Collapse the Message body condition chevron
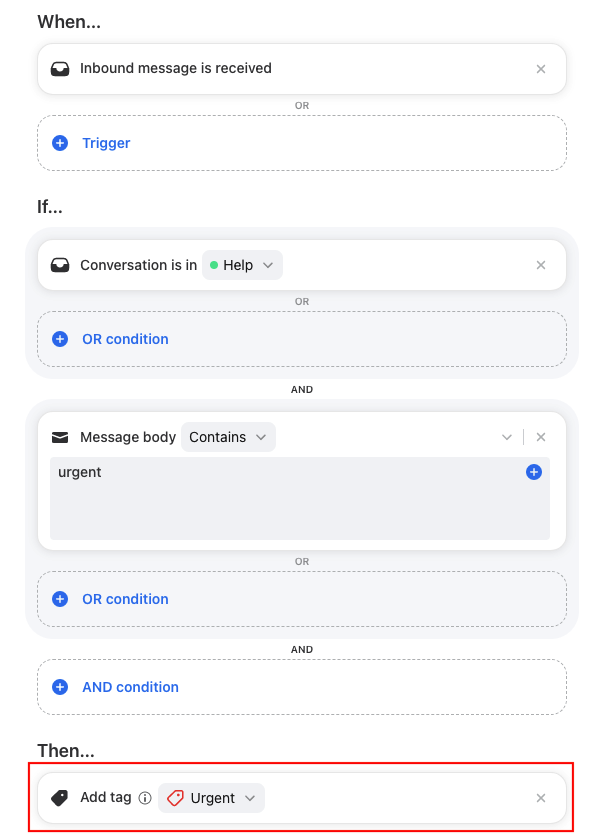607x837 pixels. click(x=507, y=437)
